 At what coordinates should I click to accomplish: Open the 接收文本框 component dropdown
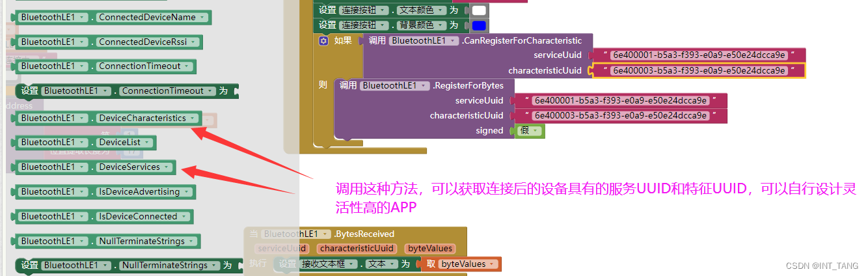coord(330,264)
